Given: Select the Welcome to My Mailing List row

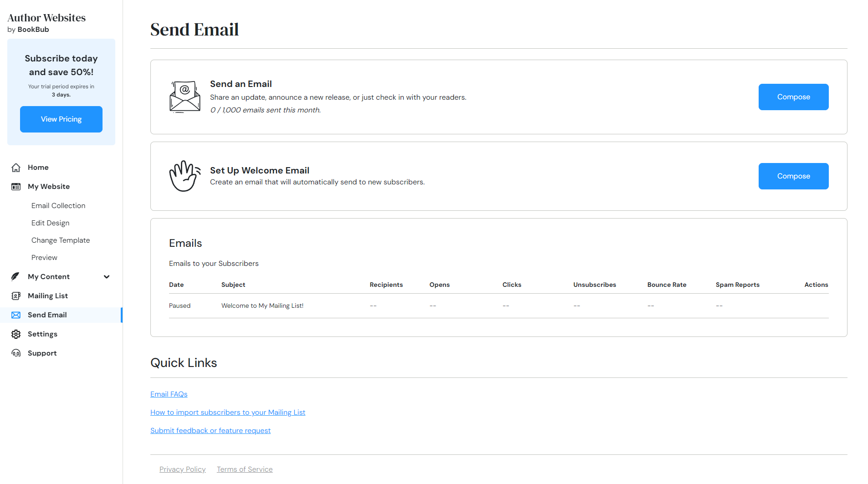Looking at the screenshot, I should (498, 306).
